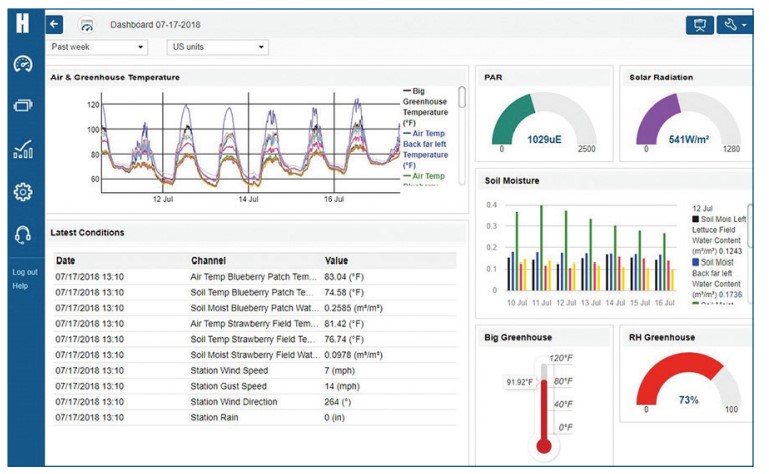This screenshot has width=769, height=474.
Task: Open the devices stack icon in sidebar
Action: pyautogui.click(x=22, y=105)
